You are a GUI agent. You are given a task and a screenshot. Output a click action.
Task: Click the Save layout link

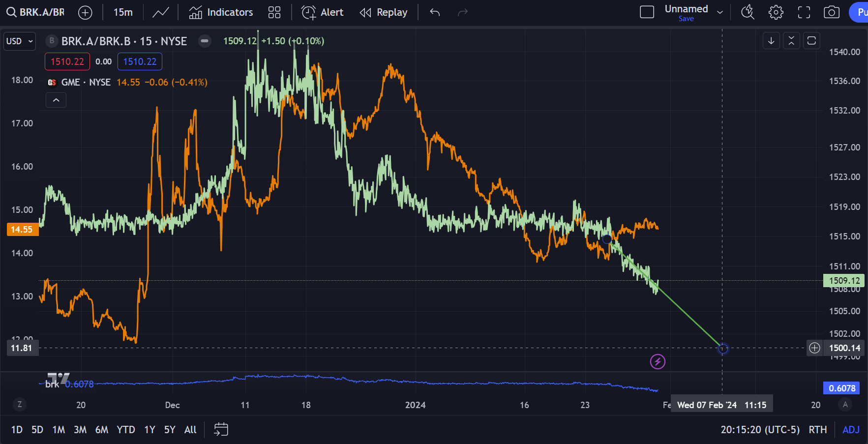[686, 19]
